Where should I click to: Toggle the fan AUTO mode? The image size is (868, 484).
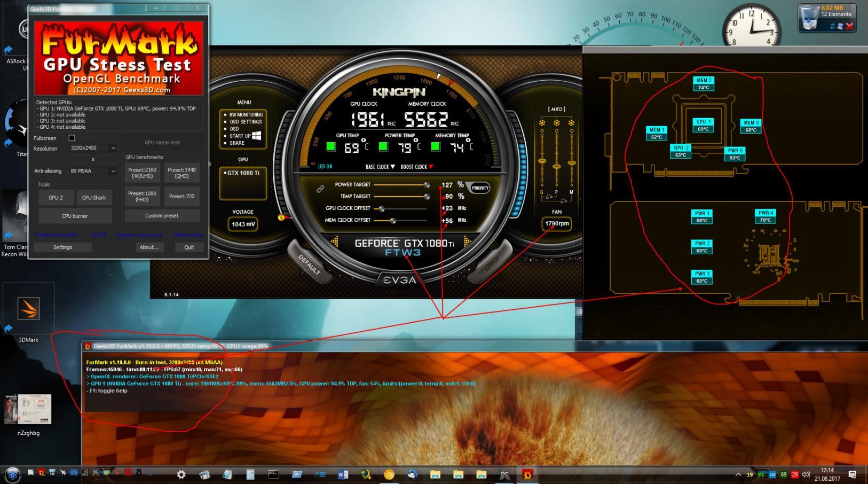click(x=556, y=109)
